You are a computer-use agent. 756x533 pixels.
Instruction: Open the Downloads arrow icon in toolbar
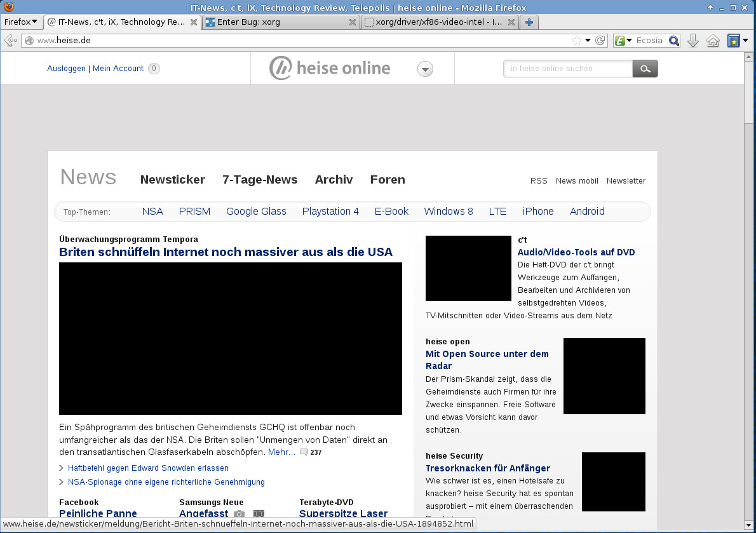click(693, 41)
